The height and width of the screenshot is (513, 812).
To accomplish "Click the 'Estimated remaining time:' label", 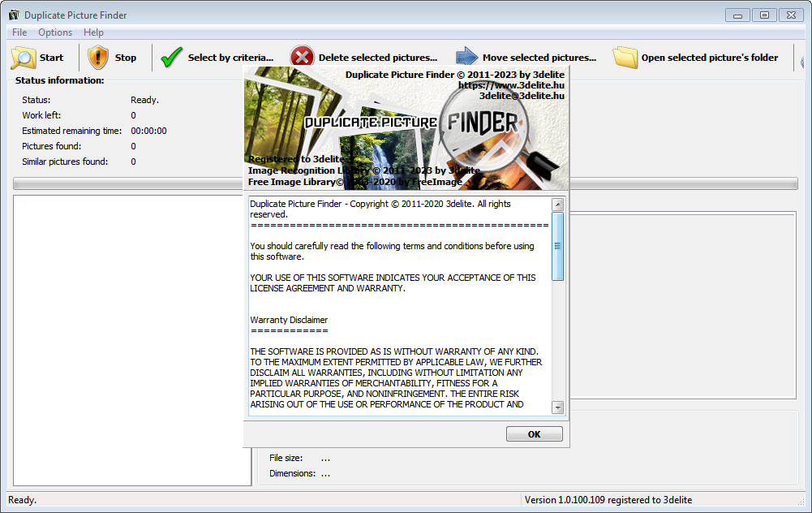I will click(x=72, y=131).
